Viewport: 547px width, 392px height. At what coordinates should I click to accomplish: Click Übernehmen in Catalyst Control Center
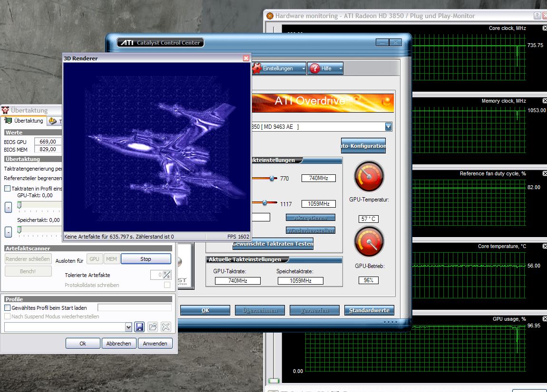(260, 310)
